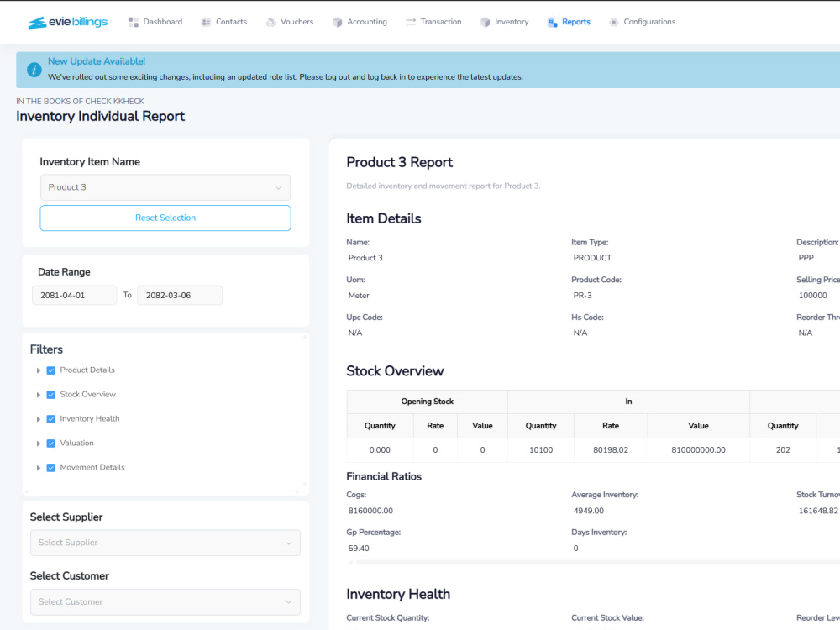This screenshot has height=630, width=840.
Task: Click the quantity cell 202
Action: point(783,450)
